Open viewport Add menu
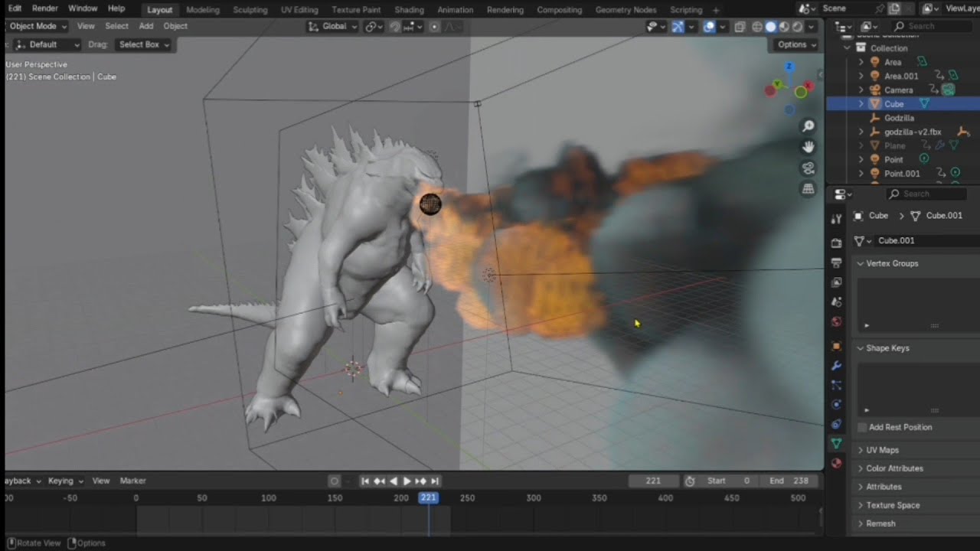This screenshot has height=551, width=980. coord(146,26)
